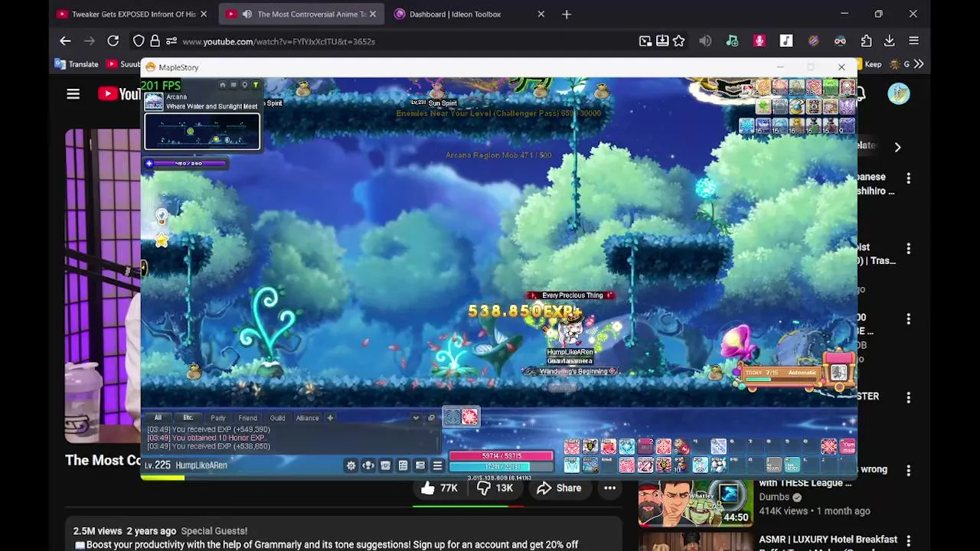Show next related-topic chips with the right chevron
The image size is (980, 551).
(897, 147)
